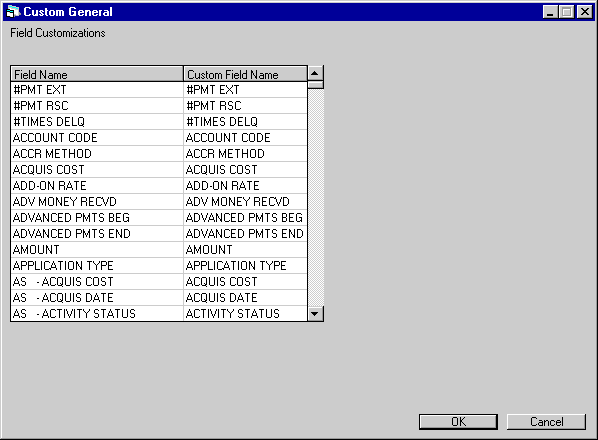
Task: Click the Cancel button
Action: 546,422
